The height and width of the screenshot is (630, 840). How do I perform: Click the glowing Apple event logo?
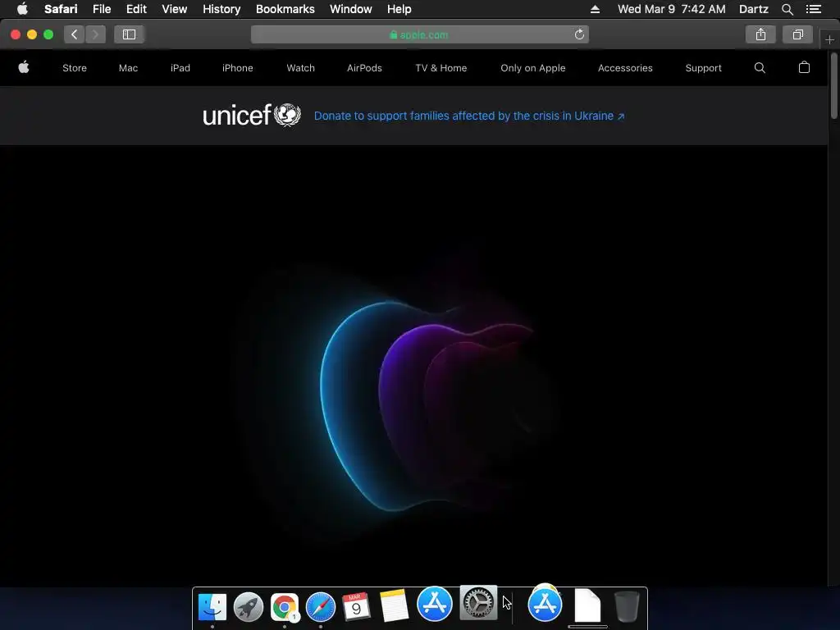click(428, 407)
